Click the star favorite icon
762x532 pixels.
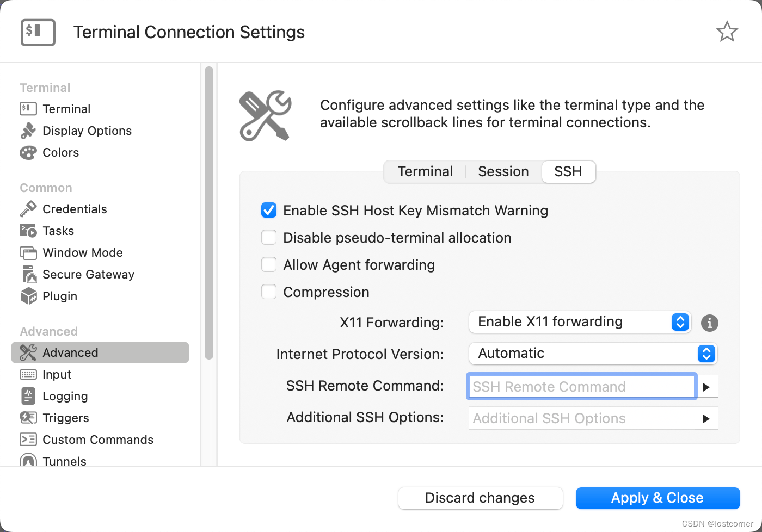[727, 32]
